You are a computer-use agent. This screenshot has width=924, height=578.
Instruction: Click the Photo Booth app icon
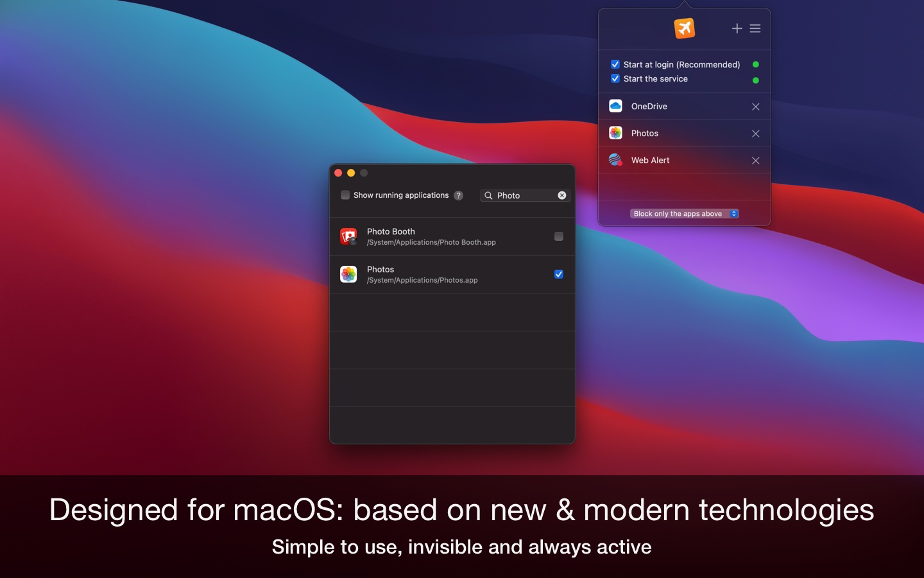(x=348, y=236)
